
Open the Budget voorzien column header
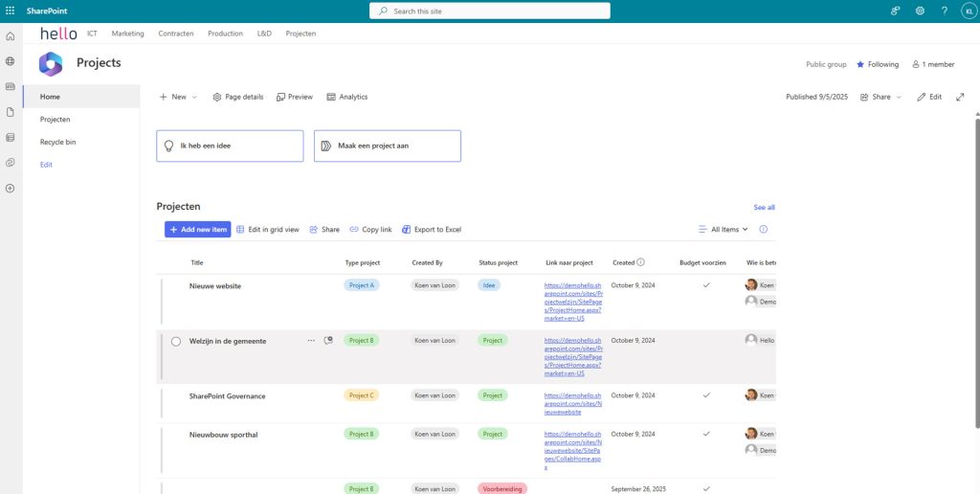tap(702, 262)
